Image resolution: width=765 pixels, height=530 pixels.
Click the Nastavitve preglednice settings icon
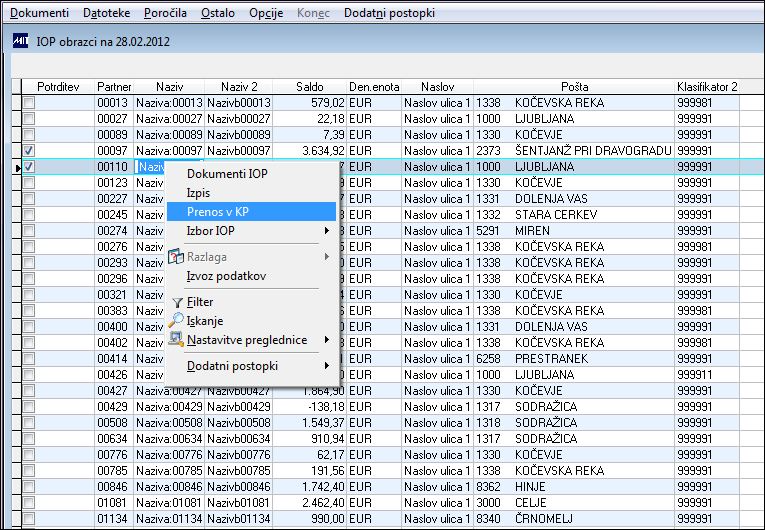177,340
